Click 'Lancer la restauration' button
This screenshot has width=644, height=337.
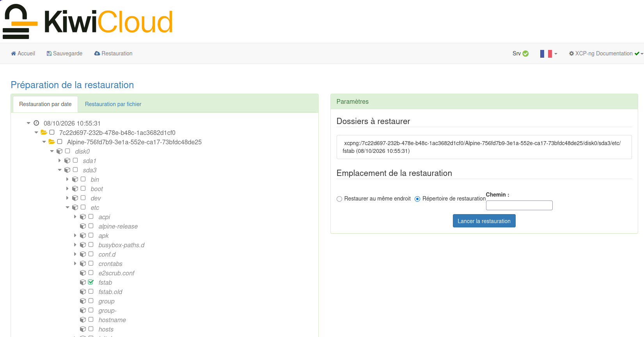(x=484, y=221)
